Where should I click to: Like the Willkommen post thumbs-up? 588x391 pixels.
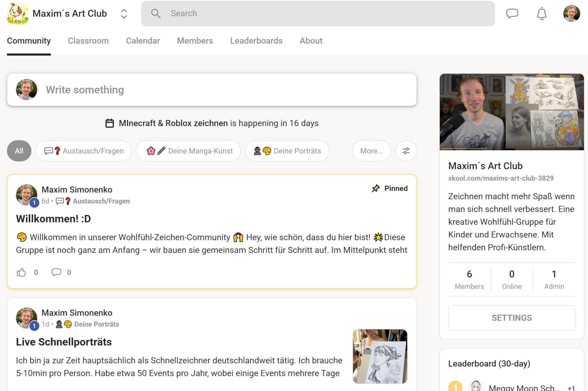[21, 272]
